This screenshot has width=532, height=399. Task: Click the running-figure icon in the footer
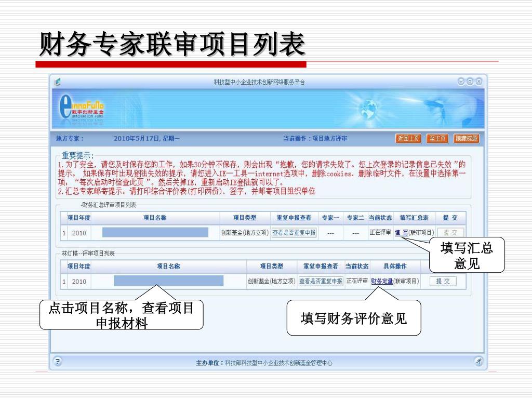click(478, 361)
